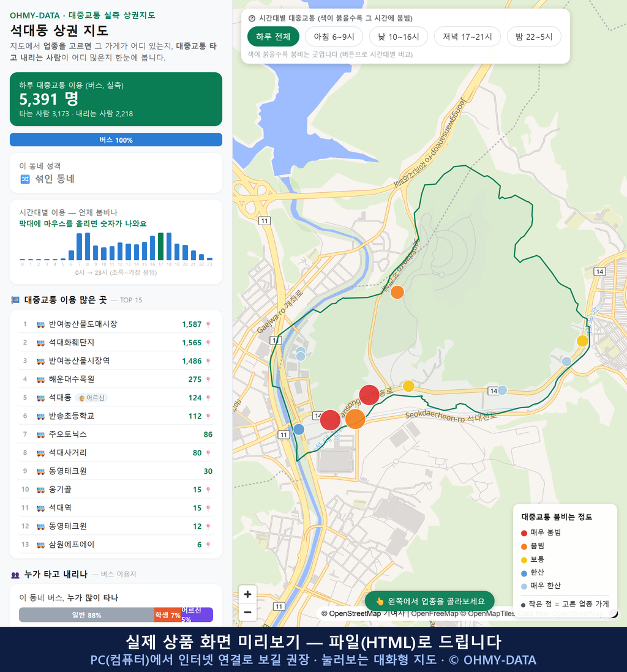Click the green peak bar in the hourly chart

(x=161, y=247)
